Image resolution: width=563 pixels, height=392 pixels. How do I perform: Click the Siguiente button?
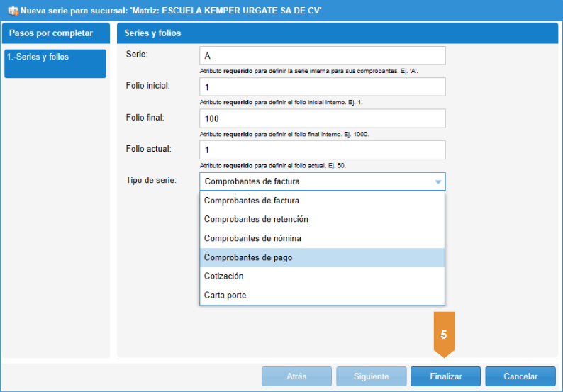pos(371,376)
